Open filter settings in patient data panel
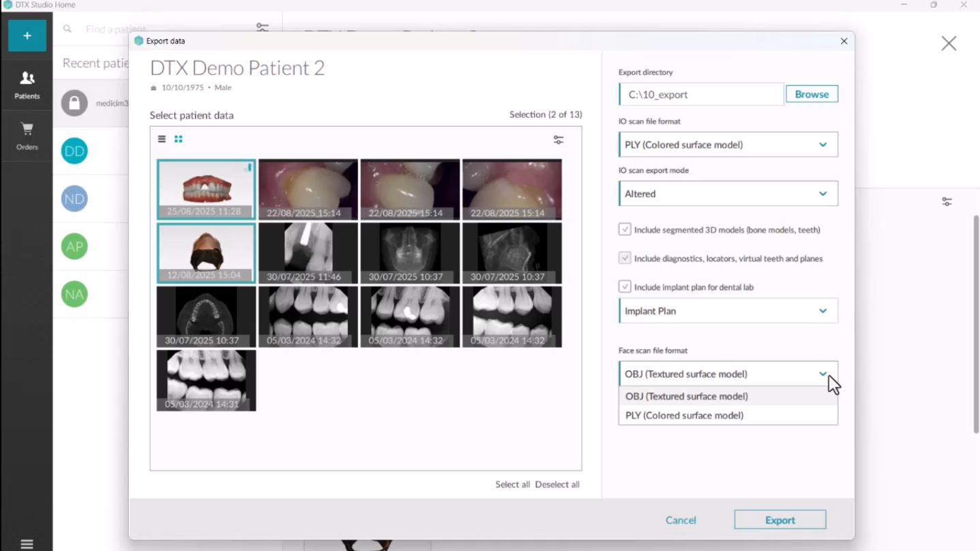This screenshot has width=980, height=551. [x=559, y=140]
